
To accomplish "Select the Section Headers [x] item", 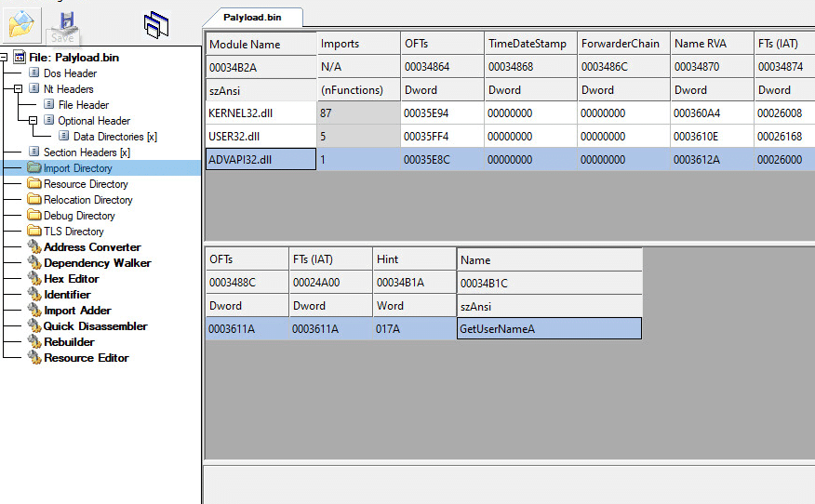I will 87,153.
